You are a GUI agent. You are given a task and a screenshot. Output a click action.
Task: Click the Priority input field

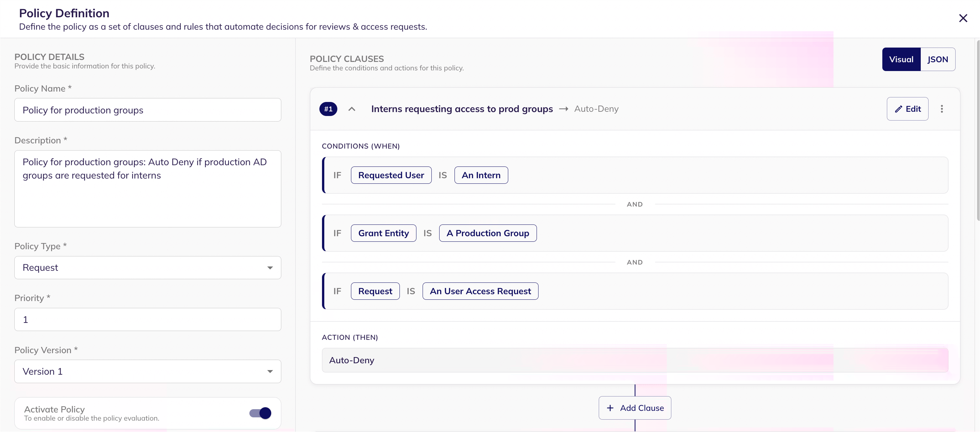pyautogui.click(x=147, y=319)
